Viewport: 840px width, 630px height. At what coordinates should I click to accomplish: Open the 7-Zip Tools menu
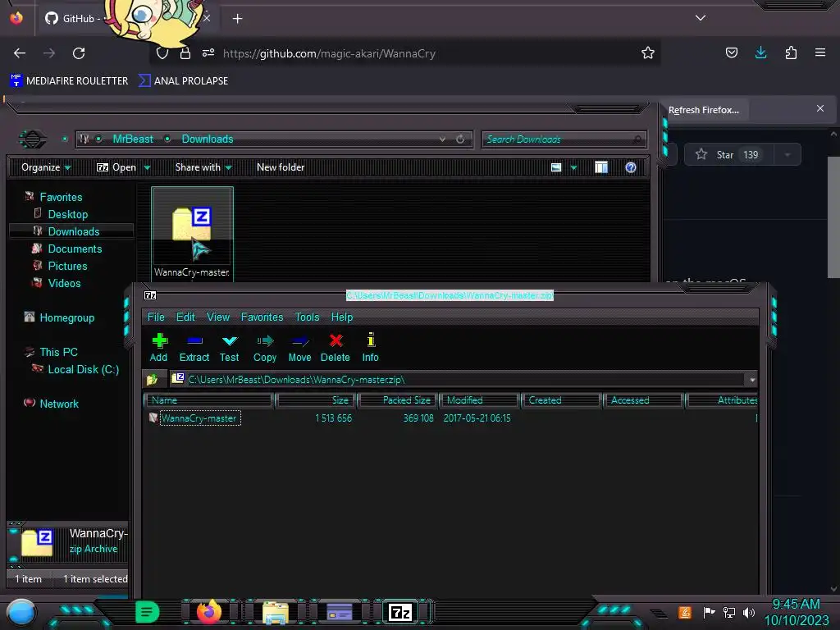point(307,317)
